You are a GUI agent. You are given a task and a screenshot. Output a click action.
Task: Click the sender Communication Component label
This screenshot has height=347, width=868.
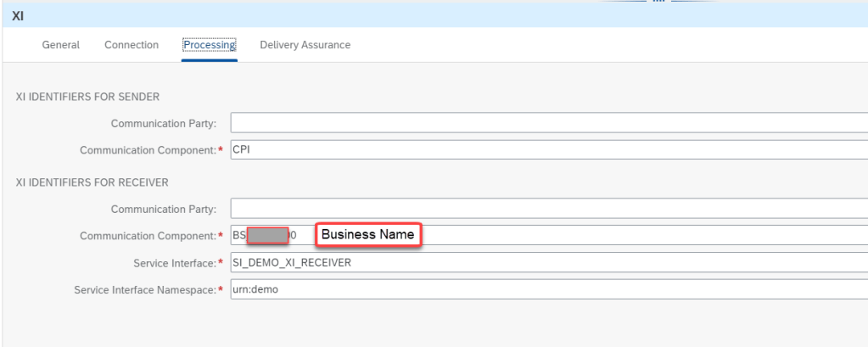[148, 150]
